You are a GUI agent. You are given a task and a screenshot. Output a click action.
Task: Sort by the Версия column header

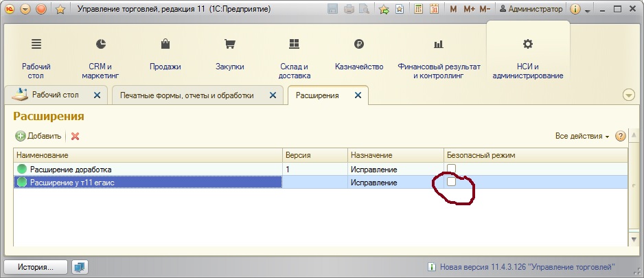coord(315,155)
